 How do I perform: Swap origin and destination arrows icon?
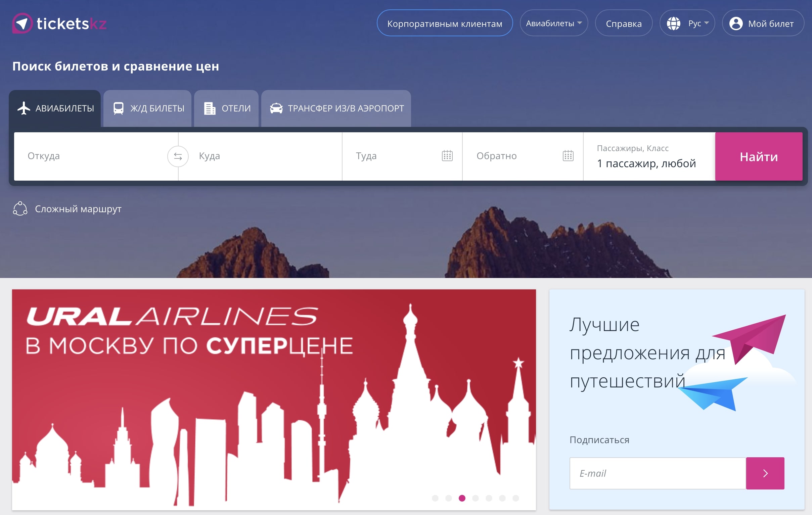click(x=178, y=156)
